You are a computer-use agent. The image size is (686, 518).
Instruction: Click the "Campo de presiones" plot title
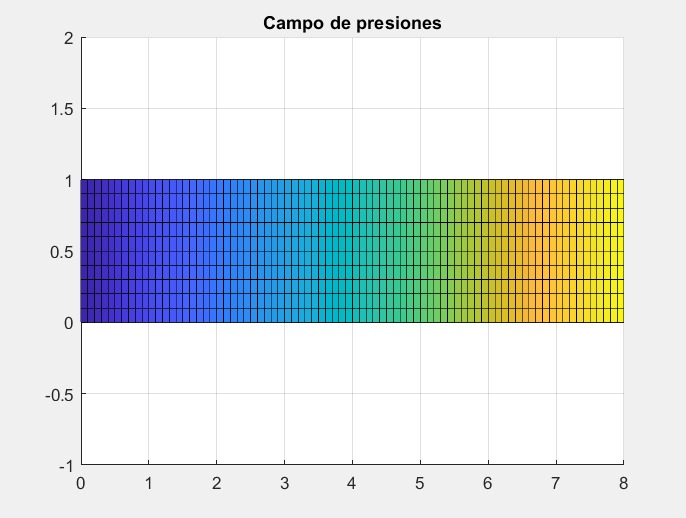tap(352, 23)
